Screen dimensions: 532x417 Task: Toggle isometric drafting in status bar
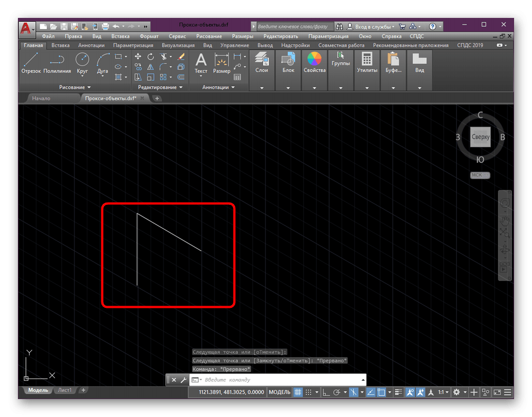[x=353, y=392]
